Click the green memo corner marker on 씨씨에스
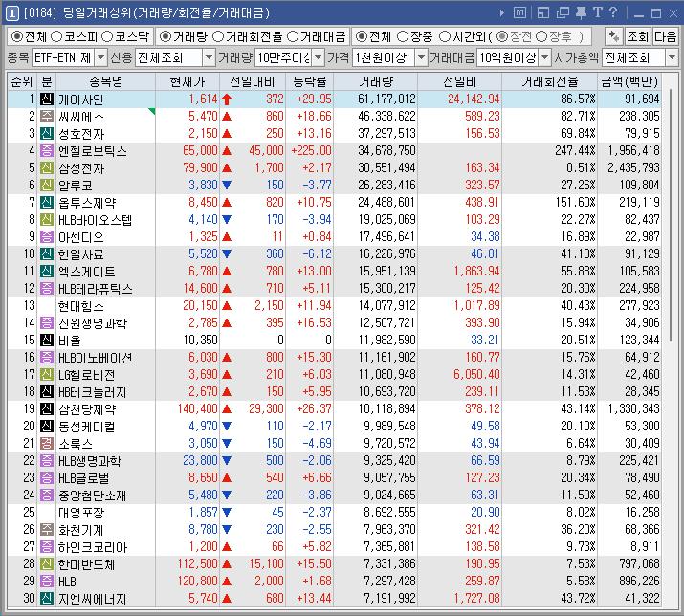This screenshot has width=684, height=616. click(x=152, y=111)
